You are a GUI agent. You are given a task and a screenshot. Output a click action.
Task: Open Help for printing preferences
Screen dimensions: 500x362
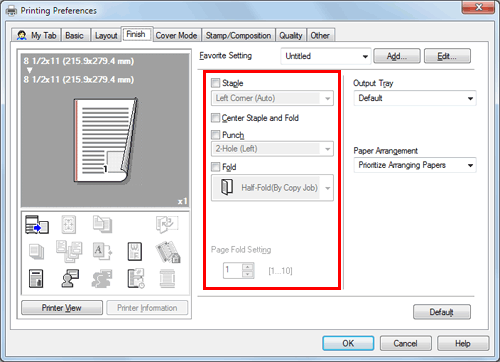[x=463, y=343]
